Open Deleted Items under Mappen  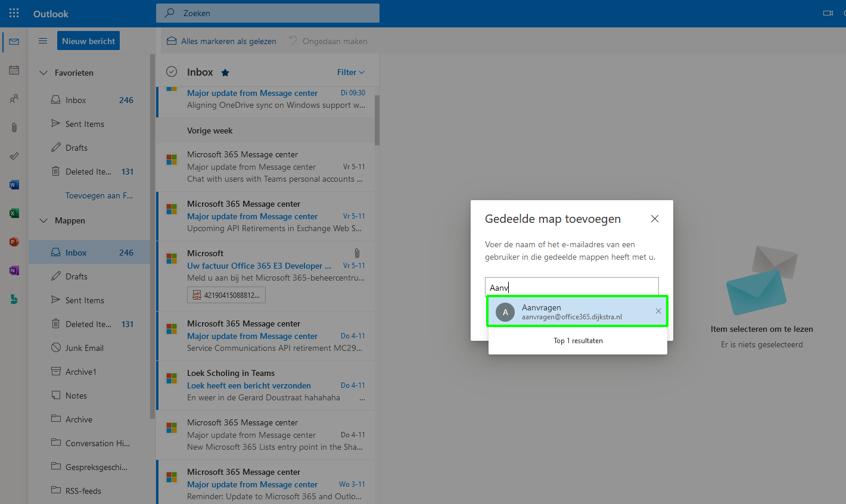click(x=90, y=324)
